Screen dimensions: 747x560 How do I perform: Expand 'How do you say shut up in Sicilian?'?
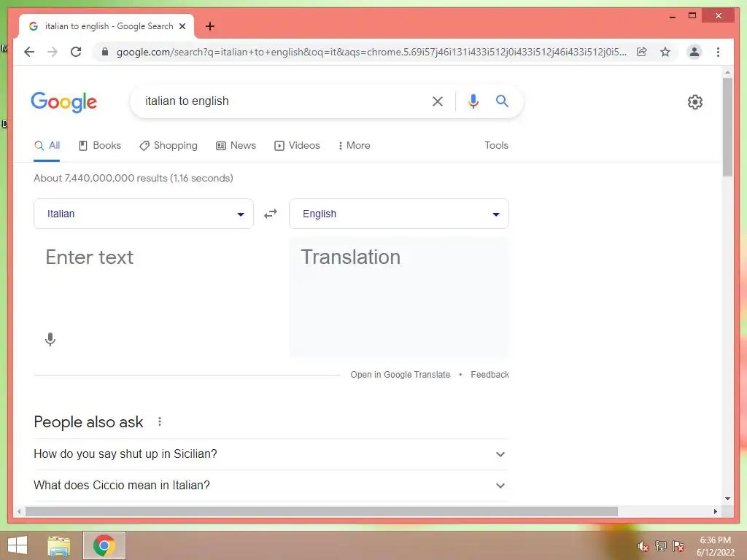[x=271, y=454]
